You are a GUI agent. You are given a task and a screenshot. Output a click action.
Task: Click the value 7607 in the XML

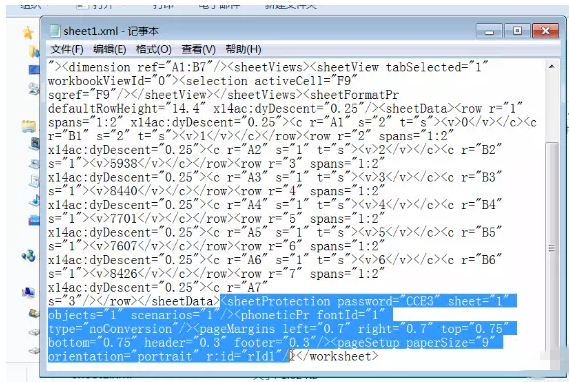pyautogui.click(x=124, y=246)
